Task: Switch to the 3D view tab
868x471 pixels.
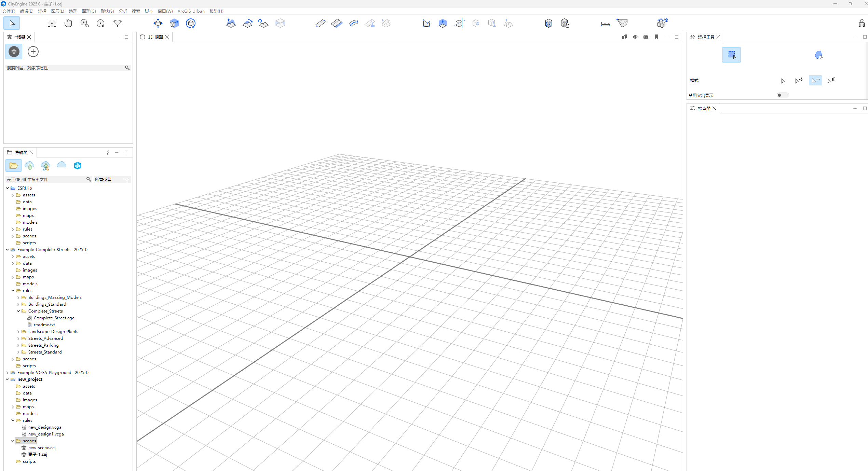Action: (x=155, y=37)
